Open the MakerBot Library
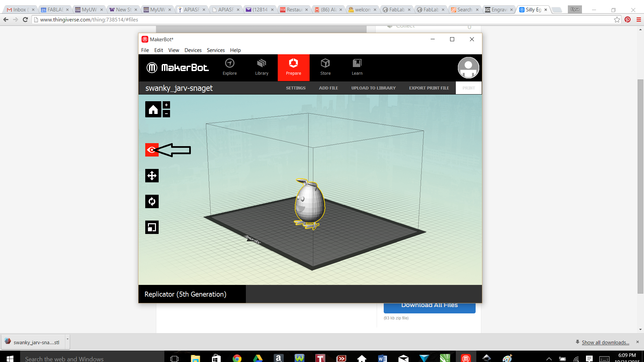This screenshot has width=644, height=362. (261, 67)
